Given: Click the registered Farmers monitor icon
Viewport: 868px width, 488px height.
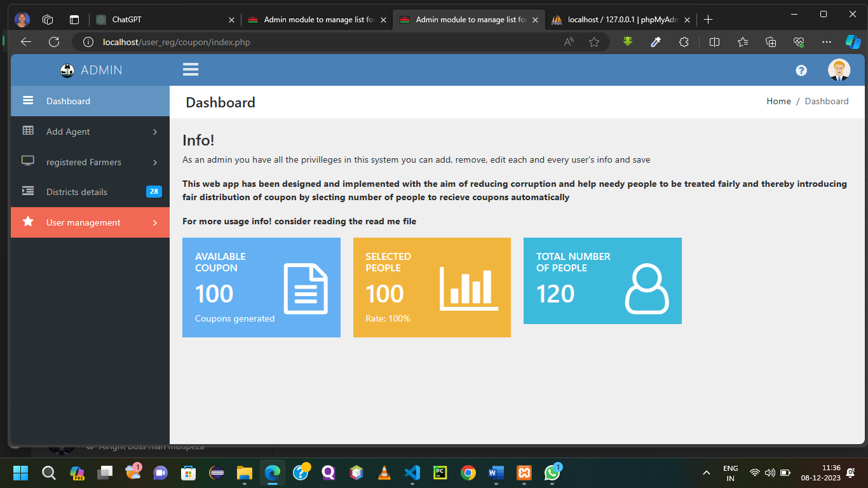Looking at the screenshot, I should [28, 161].
